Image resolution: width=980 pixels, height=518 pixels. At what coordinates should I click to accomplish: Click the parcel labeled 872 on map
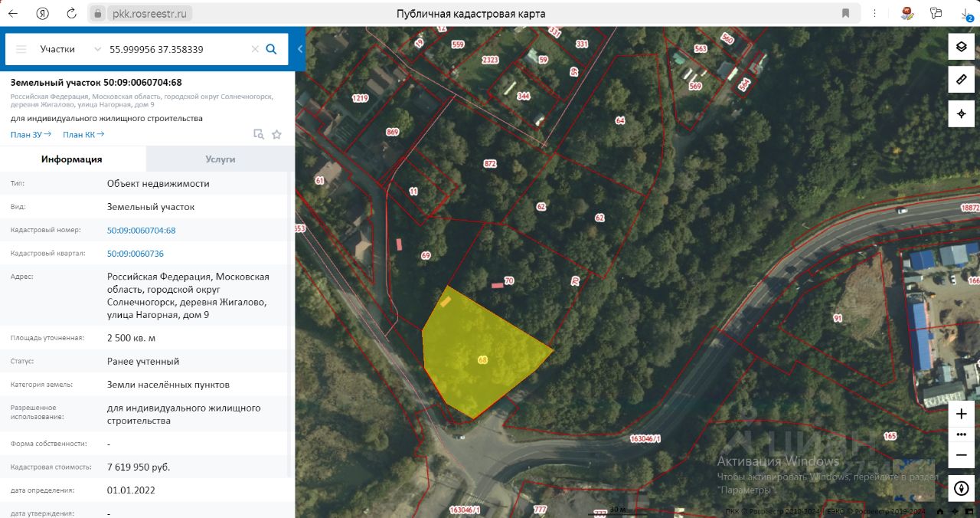[x=490, y=164]
